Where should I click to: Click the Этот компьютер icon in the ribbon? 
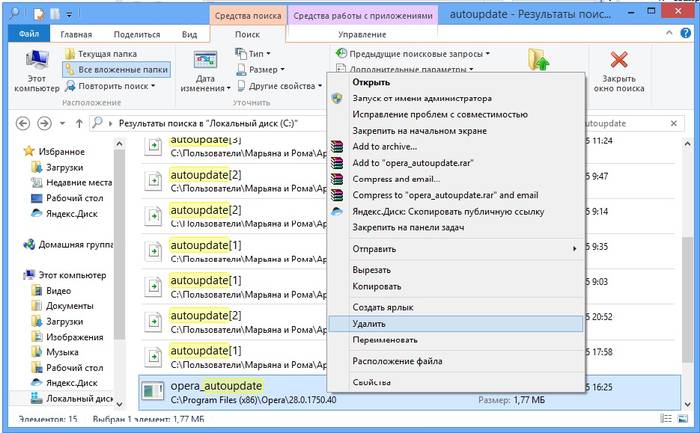click(x=35, y=63)
